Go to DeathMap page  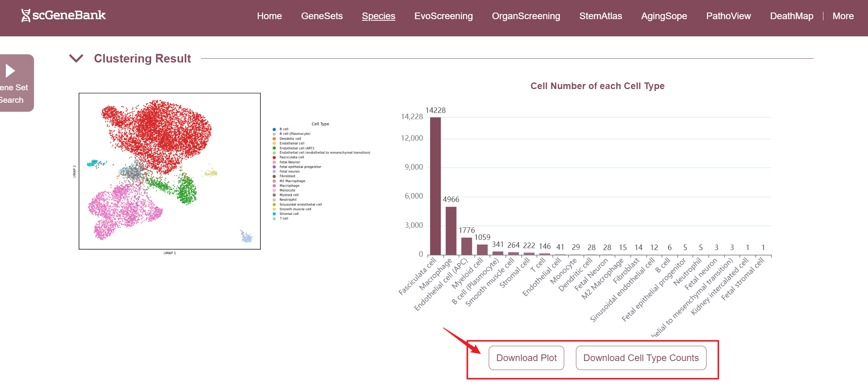pos(791,16)
